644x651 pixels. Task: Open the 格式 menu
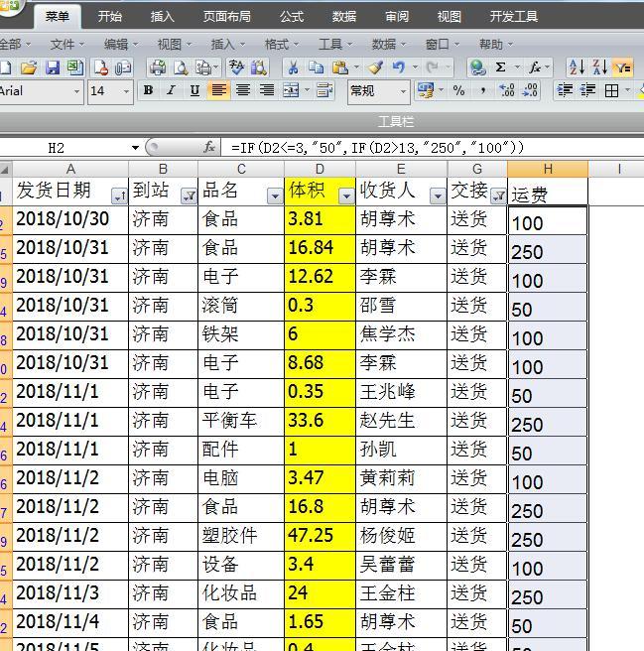282,44
